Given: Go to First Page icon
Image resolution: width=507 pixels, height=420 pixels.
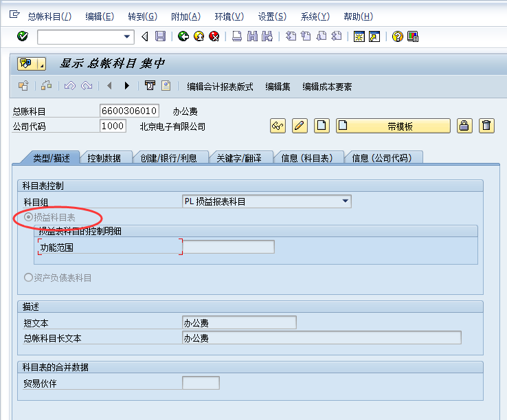Looking at the screenshot, I should coord(291,36).
